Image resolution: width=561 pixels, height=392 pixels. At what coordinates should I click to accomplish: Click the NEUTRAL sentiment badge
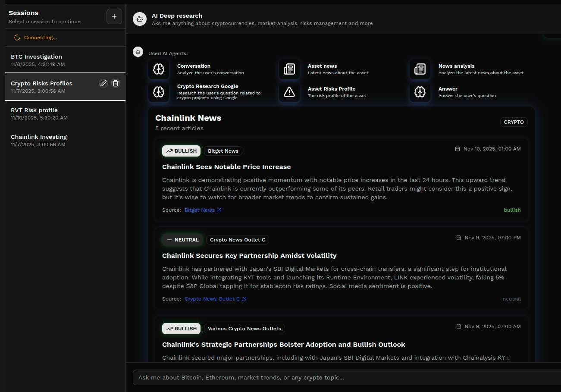182,240
